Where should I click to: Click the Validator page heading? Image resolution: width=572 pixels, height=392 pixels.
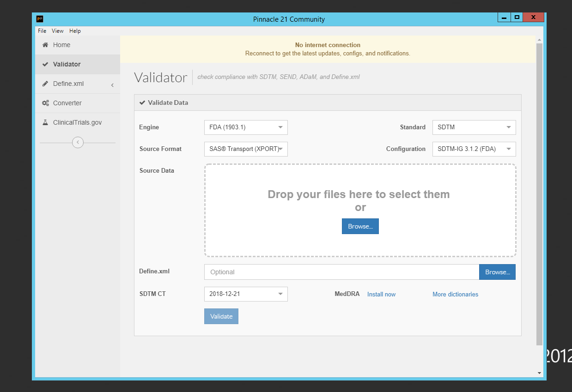(x=161, y=77)
